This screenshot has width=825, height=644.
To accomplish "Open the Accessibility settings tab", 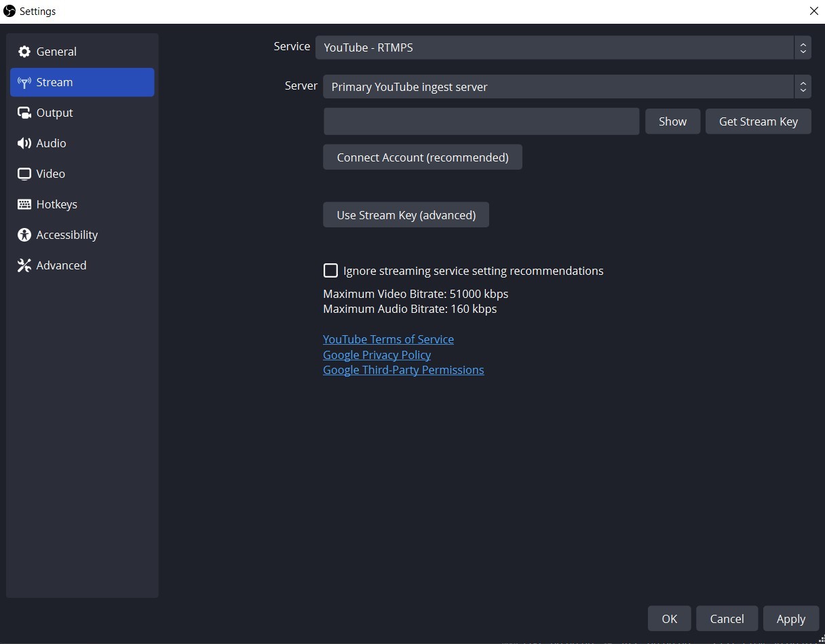I will pos(82,235).
